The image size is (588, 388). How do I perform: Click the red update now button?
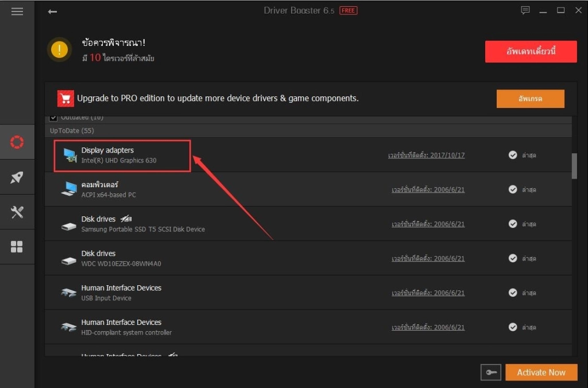click(x=531, y=51)
